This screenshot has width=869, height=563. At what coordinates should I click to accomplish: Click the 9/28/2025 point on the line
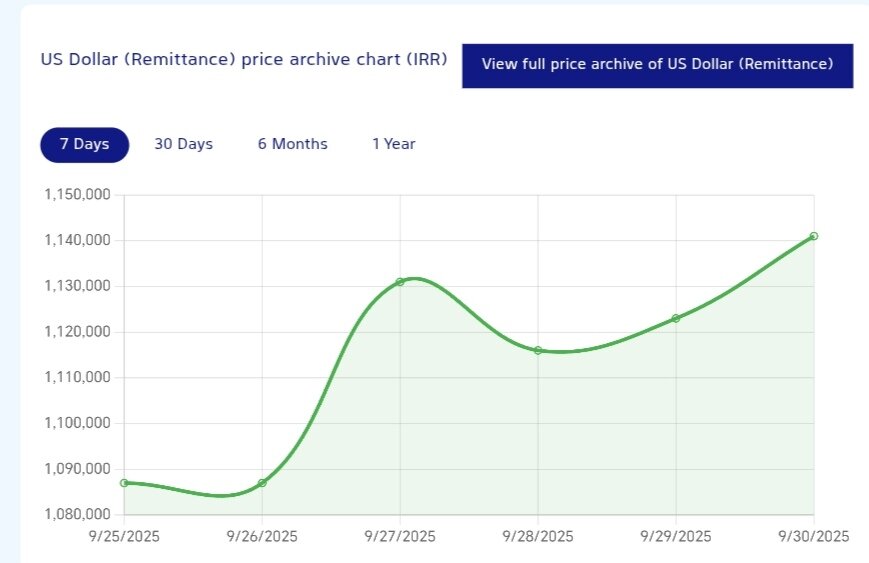pos(538,350)
